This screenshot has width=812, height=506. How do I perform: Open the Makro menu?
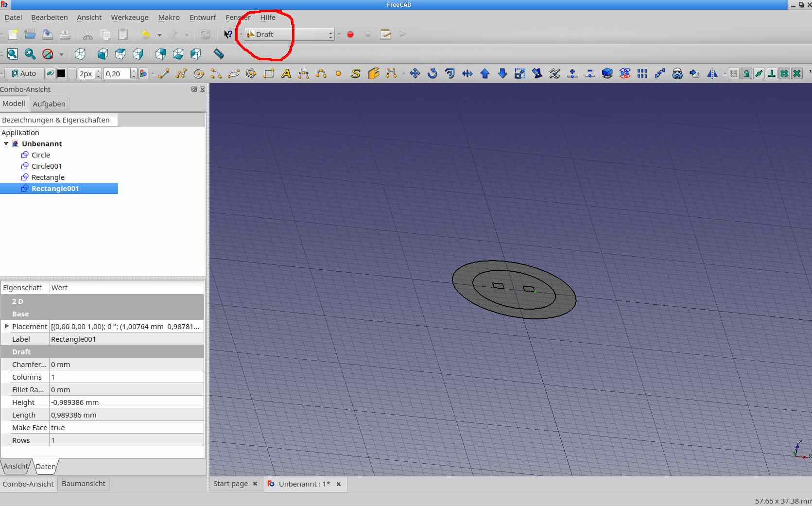click(x=169, y=17)
